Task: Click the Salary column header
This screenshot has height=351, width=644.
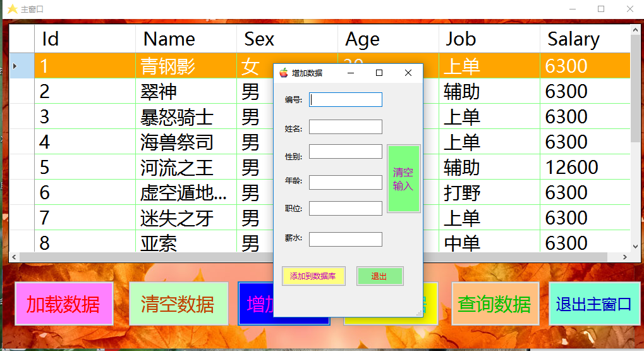Action: click(x=585, y=39)
